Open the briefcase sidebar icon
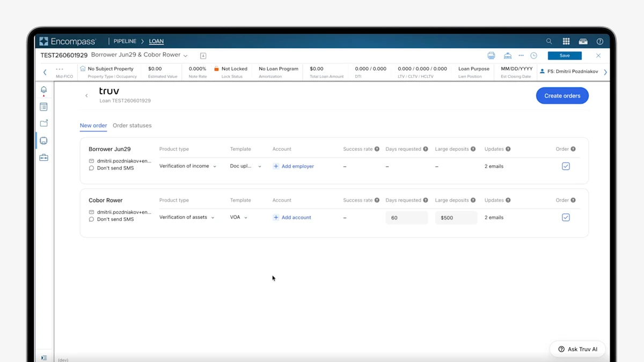The height and width of the screenshot is (362, 644). pos(43,158)
